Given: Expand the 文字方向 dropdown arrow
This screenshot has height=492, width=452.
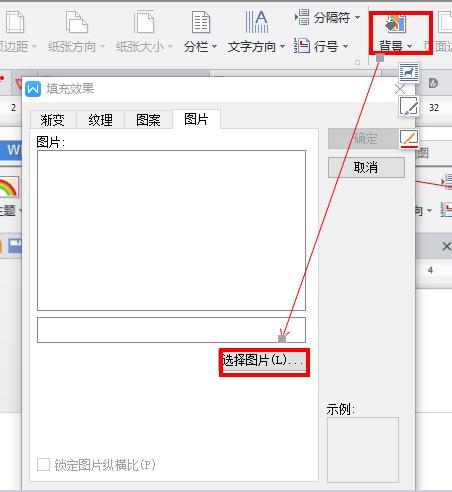Looking at the screenshot, I should [x=282, y=46].
